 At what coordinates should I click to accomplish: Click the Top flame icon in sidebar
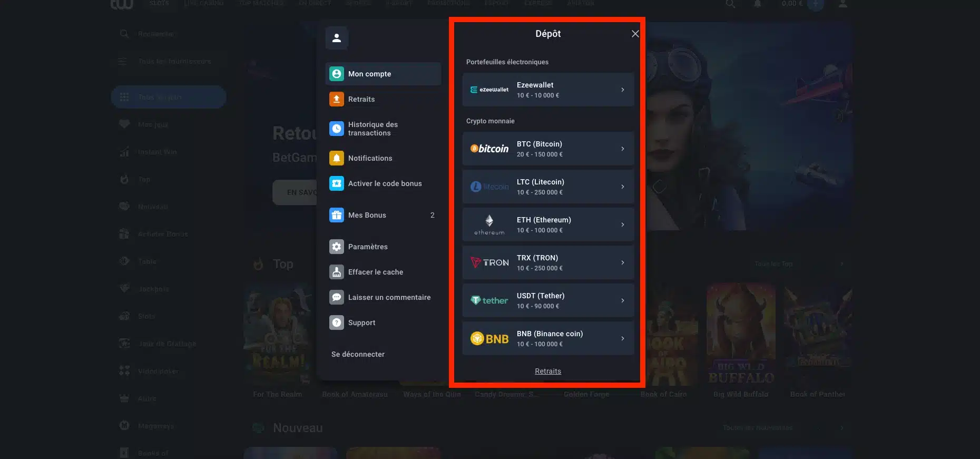pos(124,179)
